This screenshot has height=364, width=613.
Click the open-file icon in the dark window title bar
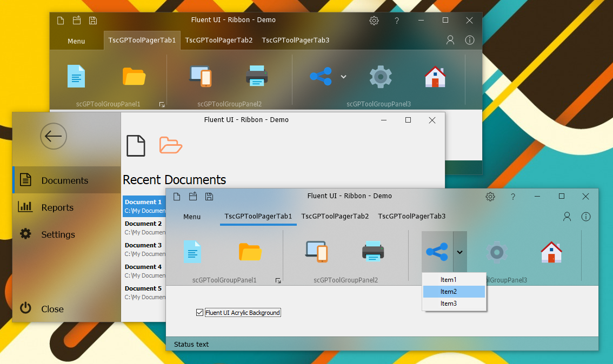[77, 21]
